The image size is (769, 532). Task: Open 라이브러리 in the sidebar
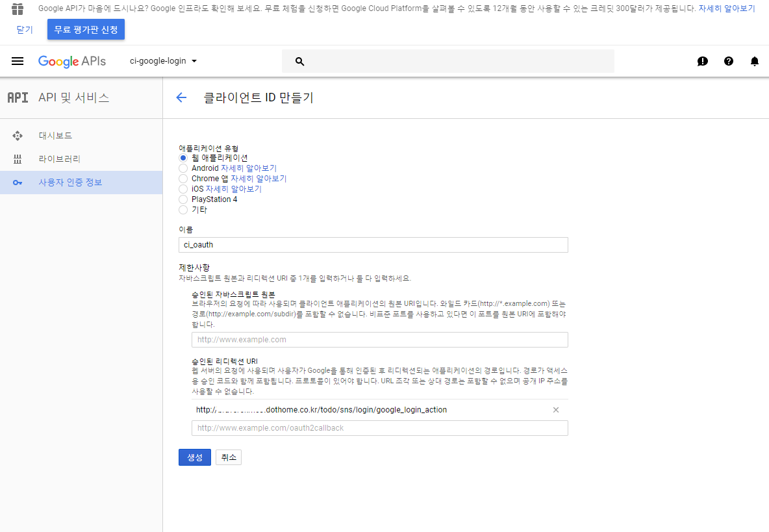(x=59, y=159)
